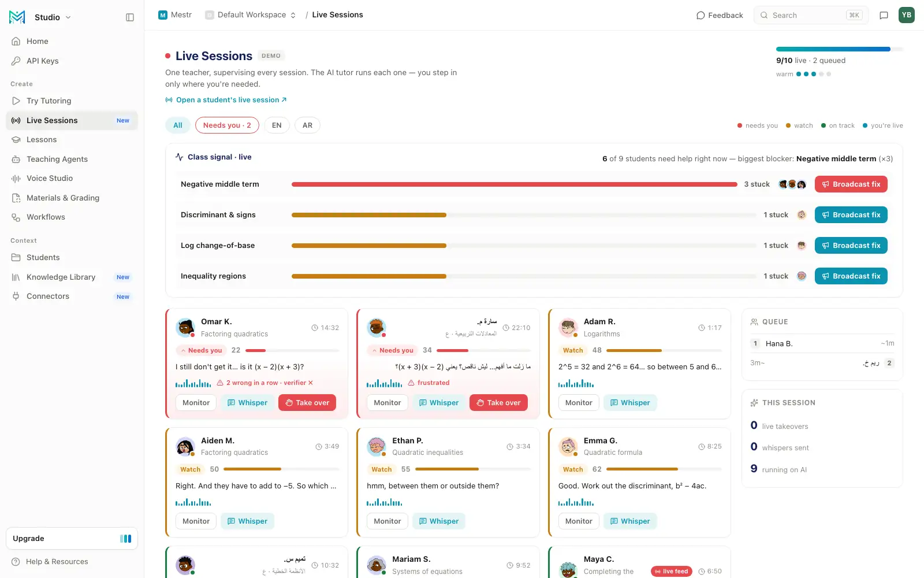
Task: Select the All filter chip
Action: click(x=178, y=125)
